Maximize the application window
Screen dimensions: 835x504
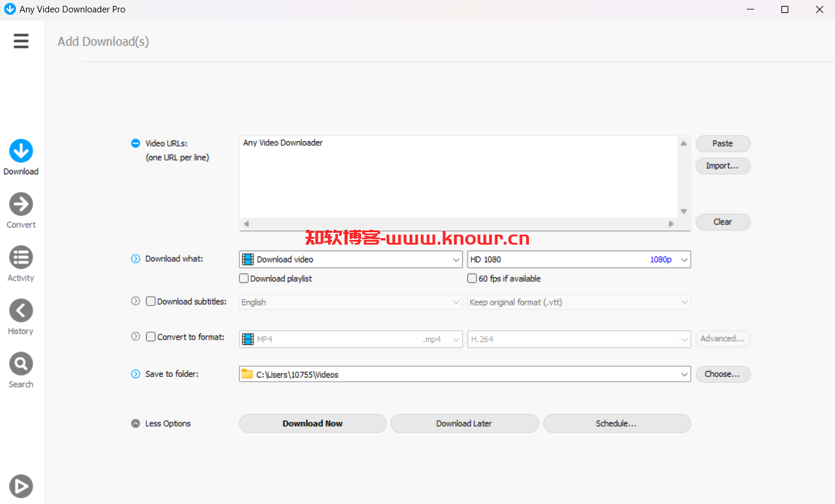(x=785, y=9)
